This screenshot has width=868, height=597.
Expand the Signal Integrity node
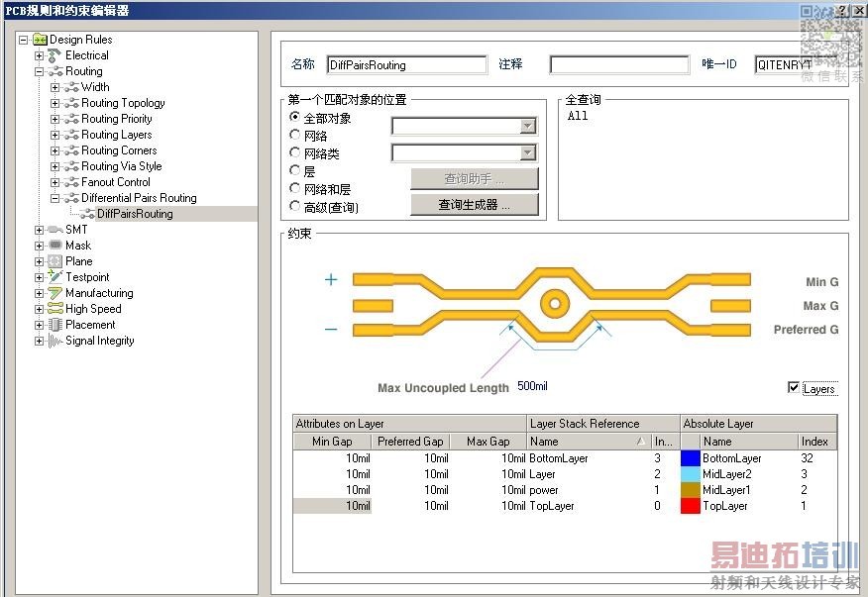tap(39, 341)
